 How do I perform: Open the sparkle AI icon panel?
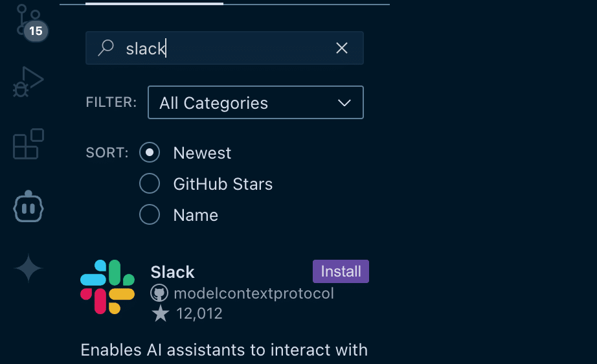pyautogui.click(x=28, y=268)
